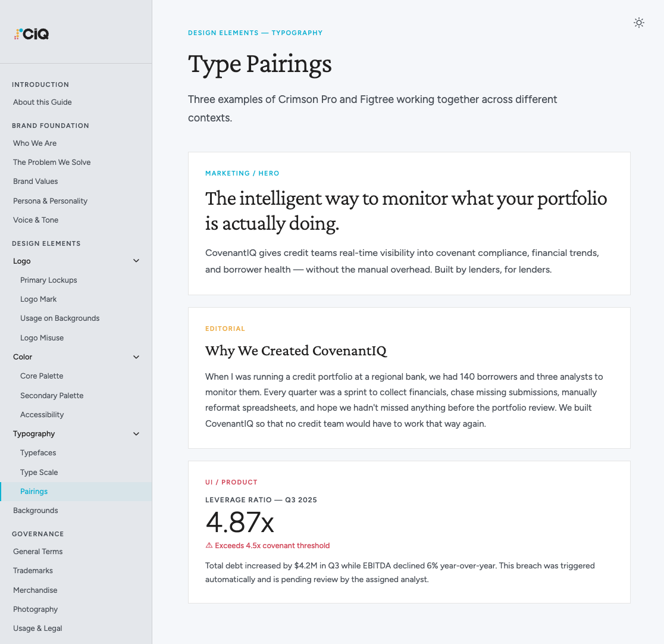Collapse the Typography section chevron
The height and width of the screenshot is (644, 664).
pos(136,433)
